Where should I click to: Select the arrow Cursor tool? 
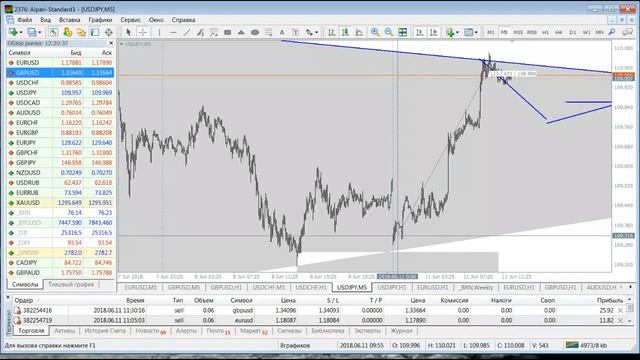(129, 32)
